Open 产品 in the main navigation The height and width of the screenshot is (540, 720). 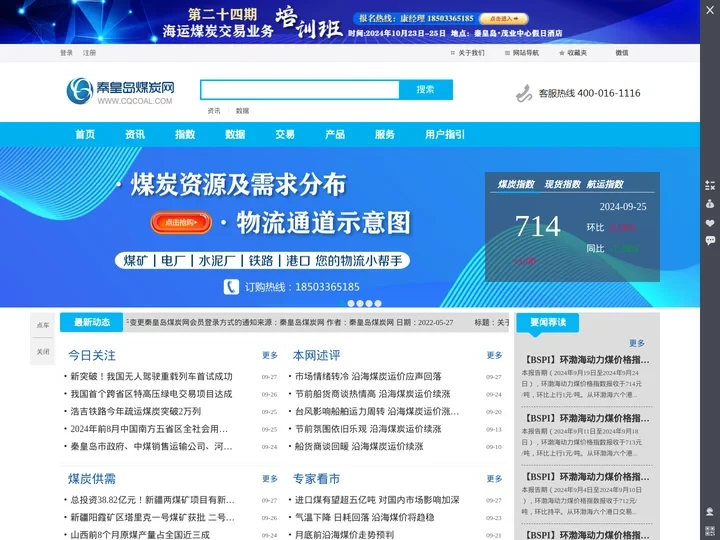click(335, 134)
